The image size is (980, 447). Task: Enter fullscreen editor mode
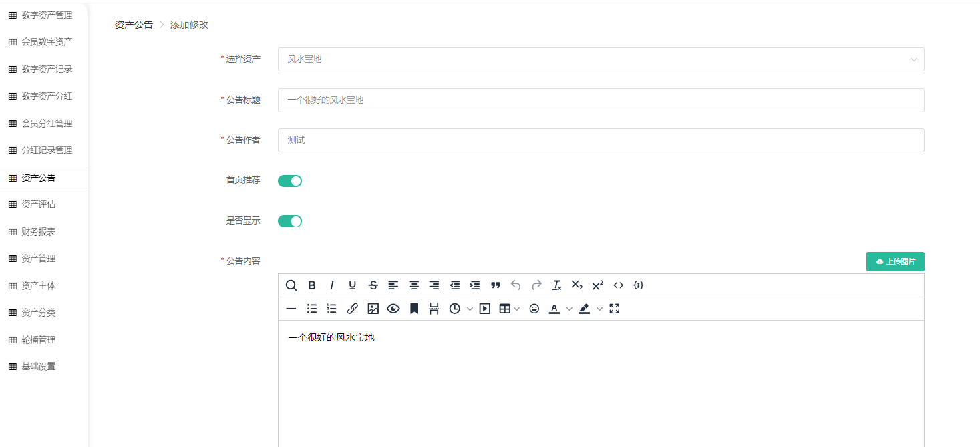click(615, 309)
